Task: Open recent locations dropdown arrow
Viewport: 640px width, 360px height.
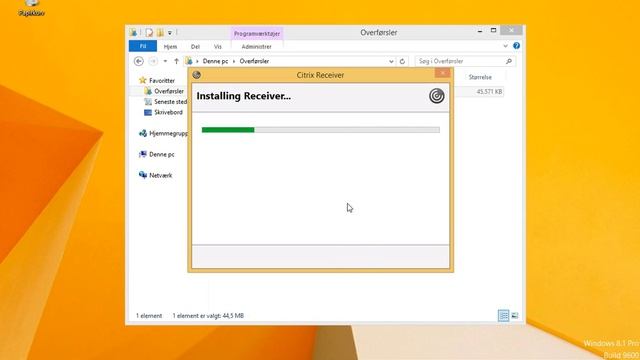Action: [x=165, y=61]
